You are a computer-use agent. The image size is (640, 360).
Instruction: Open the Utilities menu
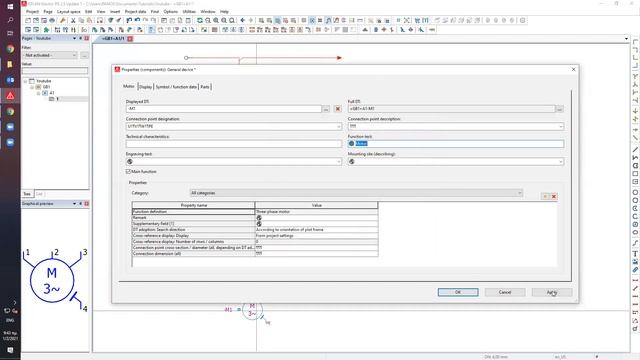pos(189,11)
